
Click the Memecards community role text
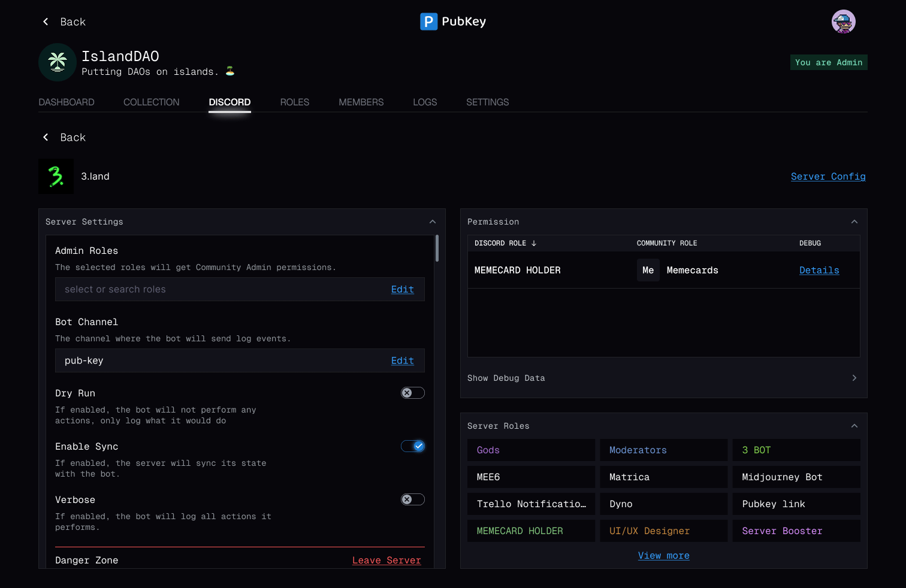[693, 270]
